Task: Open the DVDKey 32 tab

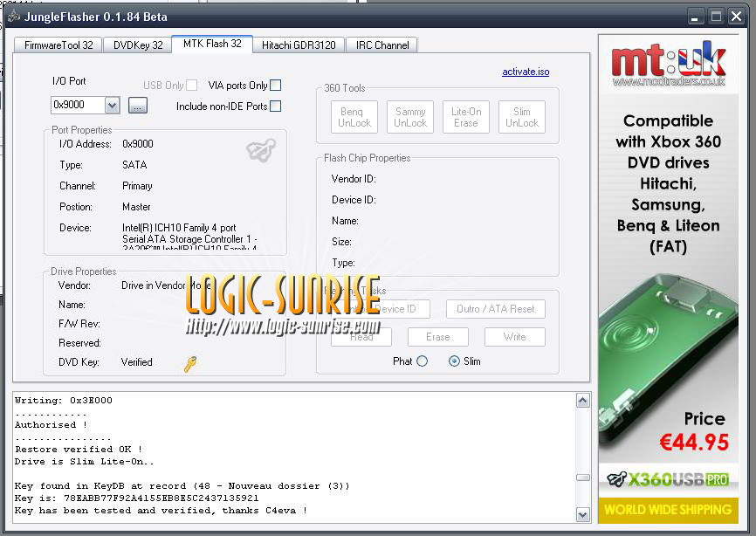Action: 138,45
